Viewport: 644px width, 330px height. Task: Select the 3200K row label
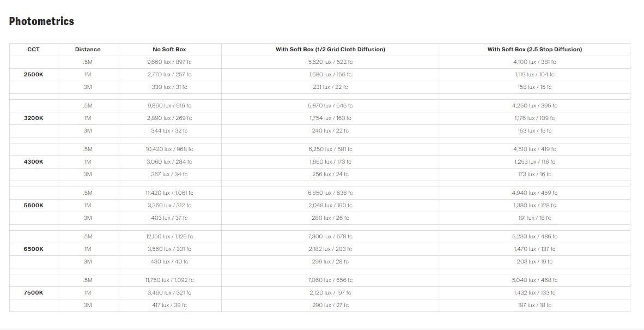[x=33, y=118]
